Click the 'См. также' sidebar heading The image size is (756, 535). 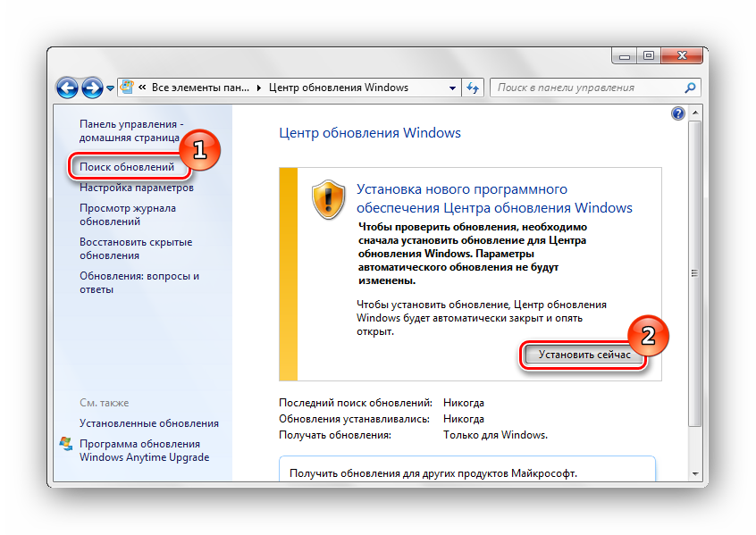(x=105, y=403)
